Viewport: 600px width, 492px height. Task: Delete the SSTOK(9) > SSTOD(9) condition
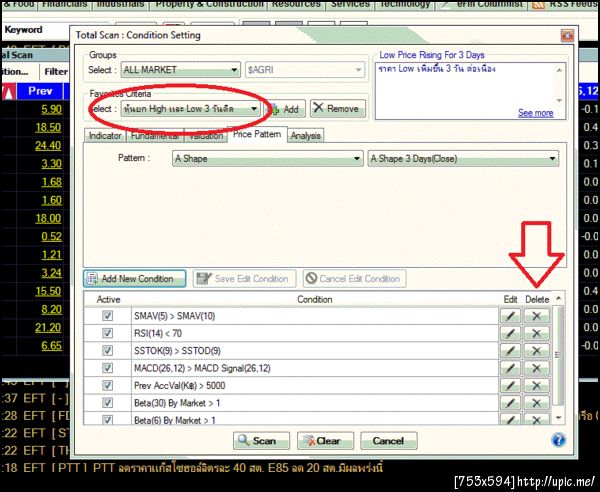coord(536,351)
